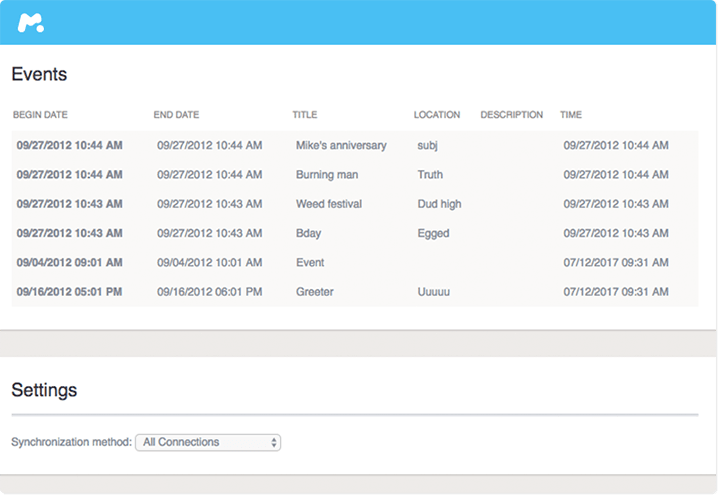Image resolution: width=718 pixels, height=495 pixels.
Task: Select the Mike's anniversary event title
Action: pyautogui.click(x=341, y=146)
